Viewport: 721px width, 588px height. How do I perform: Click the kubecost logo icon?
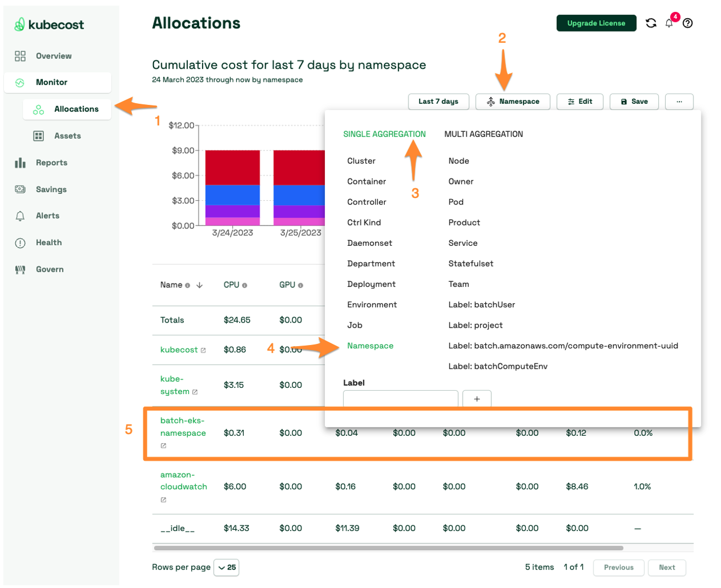[x=20, y=24]
